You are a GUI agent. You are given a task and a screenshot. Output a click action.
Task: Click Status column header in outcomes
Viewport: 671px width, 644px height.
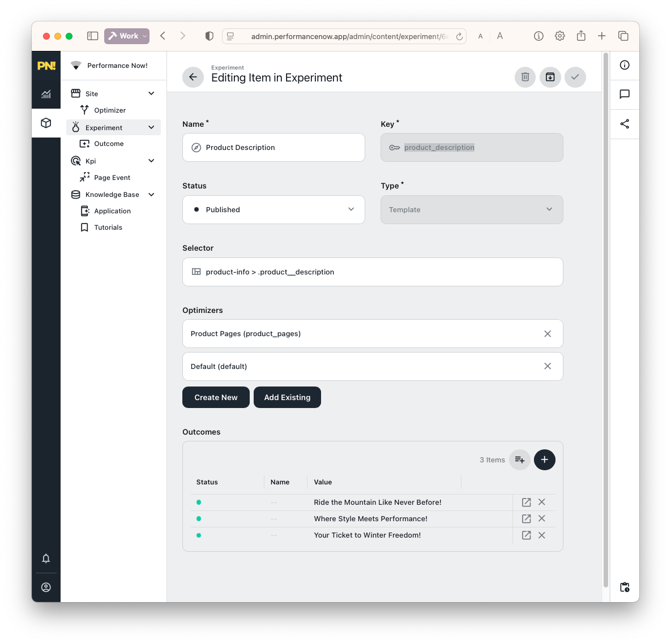tap(207, 482)
